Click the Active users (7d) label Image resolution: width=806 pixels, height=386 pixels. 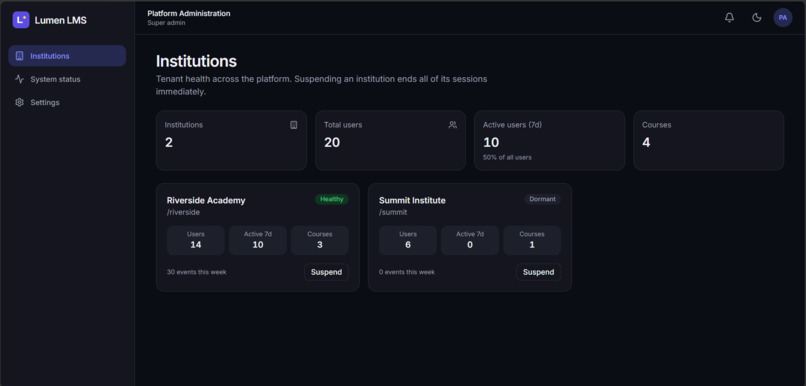pos(512,125)
